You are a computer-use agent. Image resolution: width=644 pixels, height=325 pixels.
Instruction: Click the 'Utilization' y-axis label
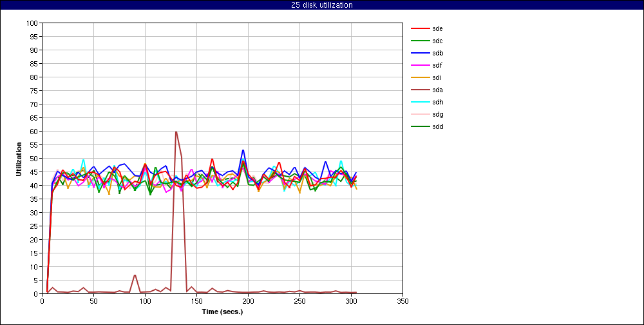coord(19,159)
